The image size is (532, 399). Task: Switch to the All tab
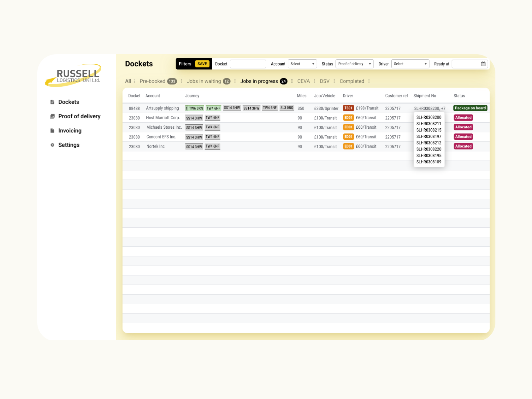128,81
